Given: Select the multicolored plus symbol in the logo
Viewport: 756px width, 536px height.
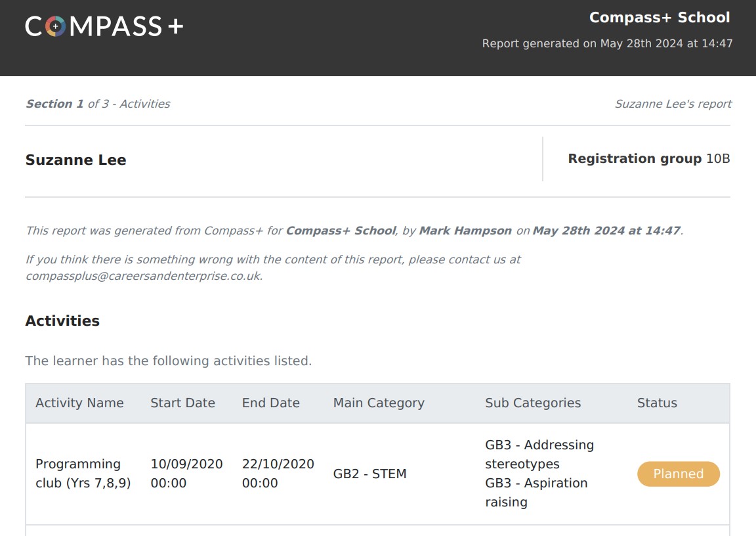Looking at the screenshot, I should pos(56,26).
